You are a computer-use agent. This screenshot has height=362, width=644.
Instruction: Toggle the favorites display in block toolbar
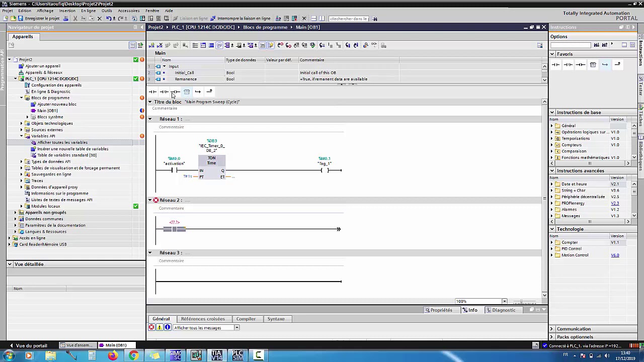(271, 45)
